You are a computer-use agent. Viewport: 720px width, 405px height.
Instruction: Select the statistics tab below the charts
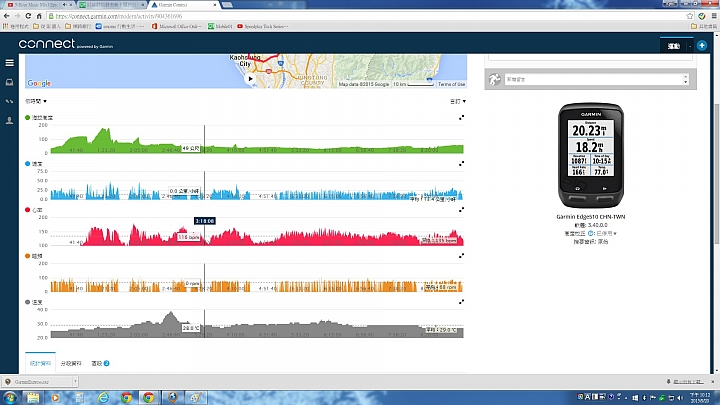pyautogui.click(x=40, y=363)
